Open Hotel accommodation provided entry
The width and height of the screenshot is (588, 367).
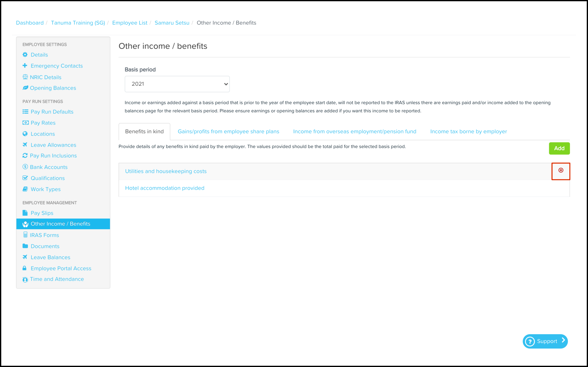(164, 188)
